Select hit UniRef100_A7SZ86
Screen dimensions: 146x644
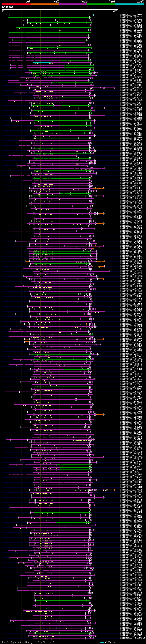131,196
